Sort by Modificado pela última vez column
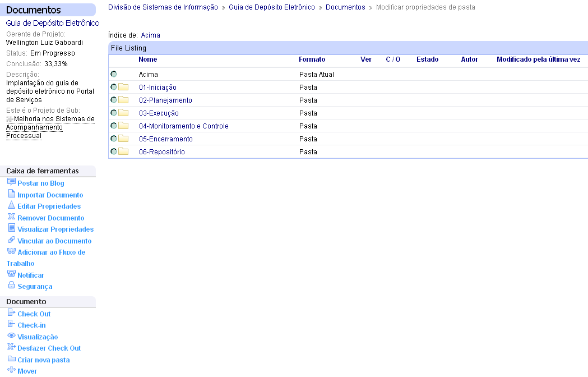Viewport: 588px width, 377px height. [x=539, y=59]
